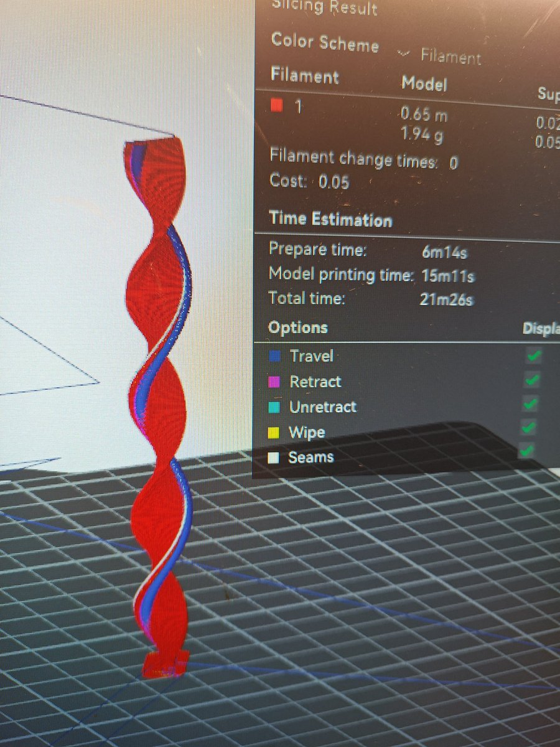
Task: Click the filament length 0.65 m
Action: (x=424, y=115)
